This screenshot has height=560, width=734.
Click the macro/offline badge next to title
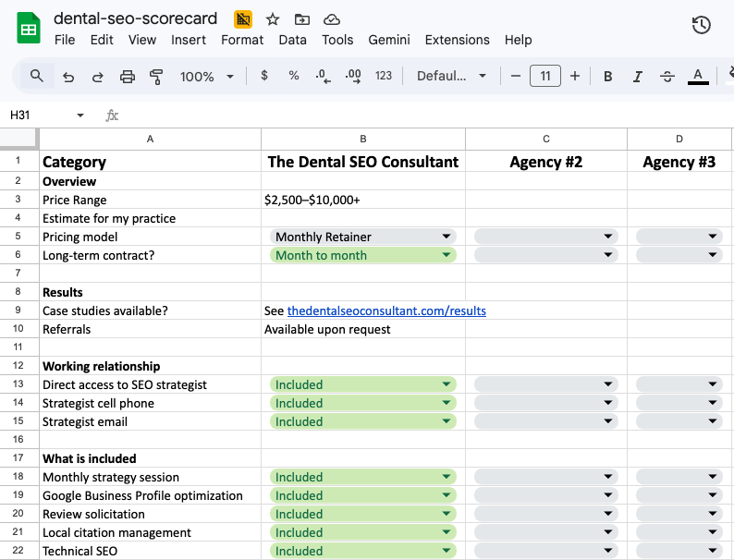pyautogui.click(x=243, y=19)
